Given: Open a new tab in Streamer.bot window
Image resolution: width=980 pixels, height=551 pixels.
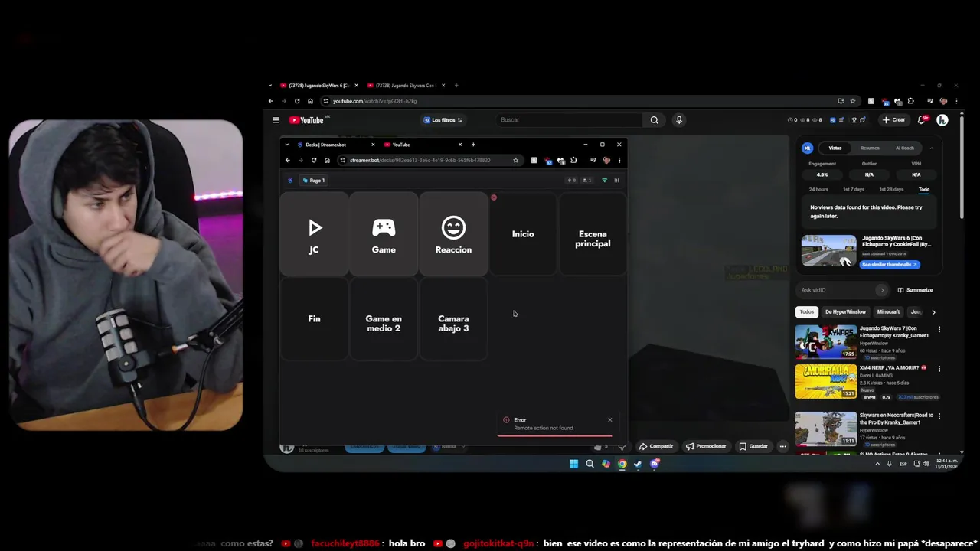Looking at the screenshot, I should (x=473, y=145).
